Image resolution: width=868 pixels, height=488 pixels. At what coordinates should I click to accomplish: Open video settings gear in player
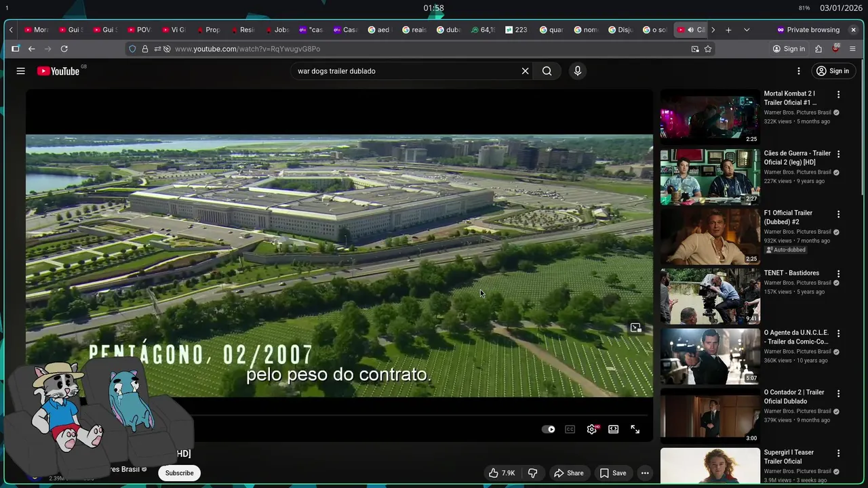(x=592, y=429)
